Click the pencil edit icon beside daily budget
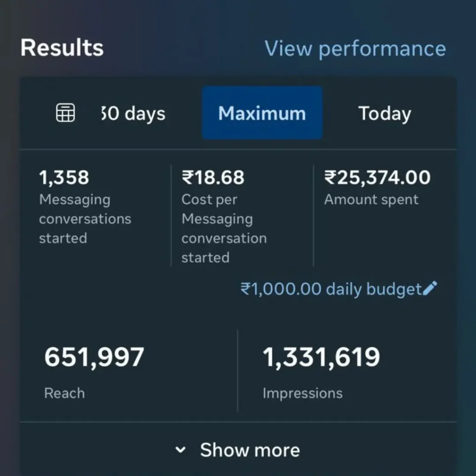Screen dimensions: 476x476 click(x=430, y=288)
